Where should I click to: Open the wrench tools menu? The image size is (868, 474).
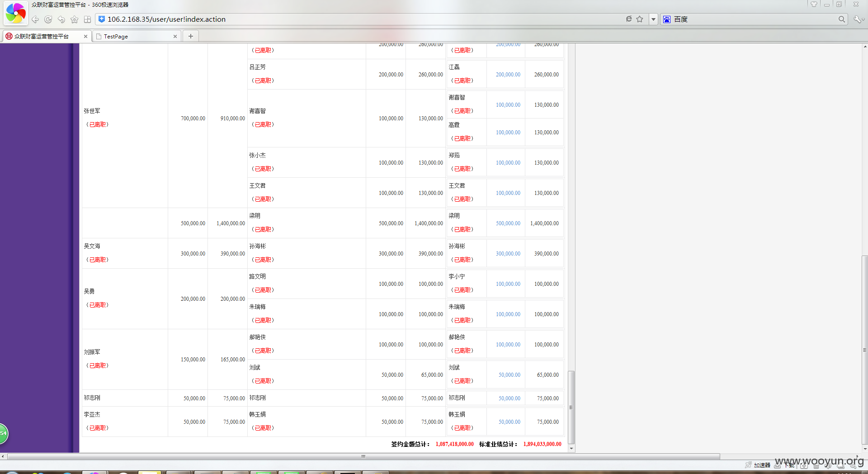coord(858,19)
